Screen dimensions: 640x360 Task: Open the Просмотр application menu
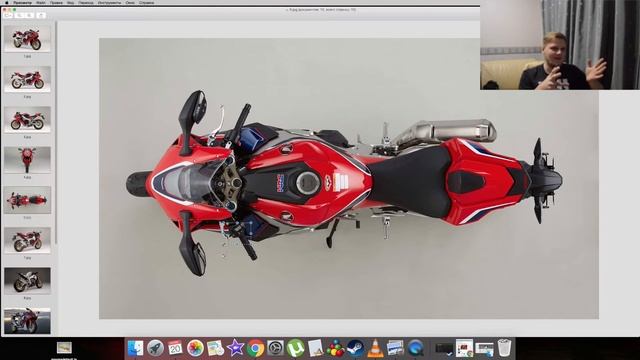22,2
